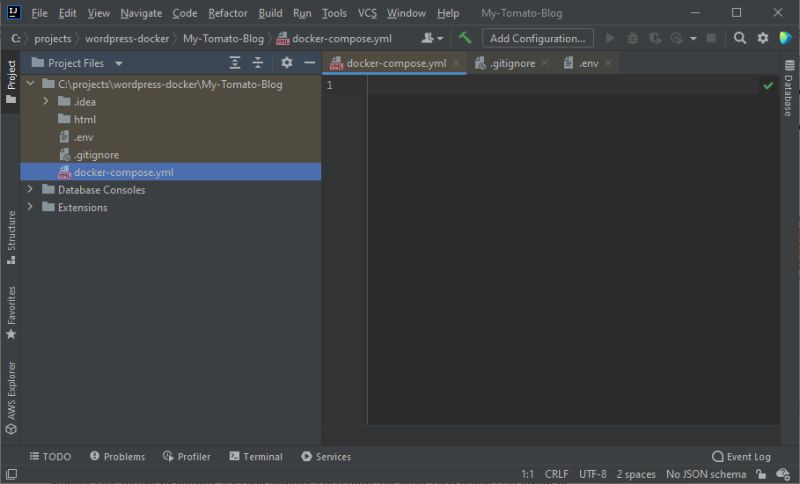Open the Profiler tool window
The height and width of the screenshot is (484, 800).
[x=186, y=456]
